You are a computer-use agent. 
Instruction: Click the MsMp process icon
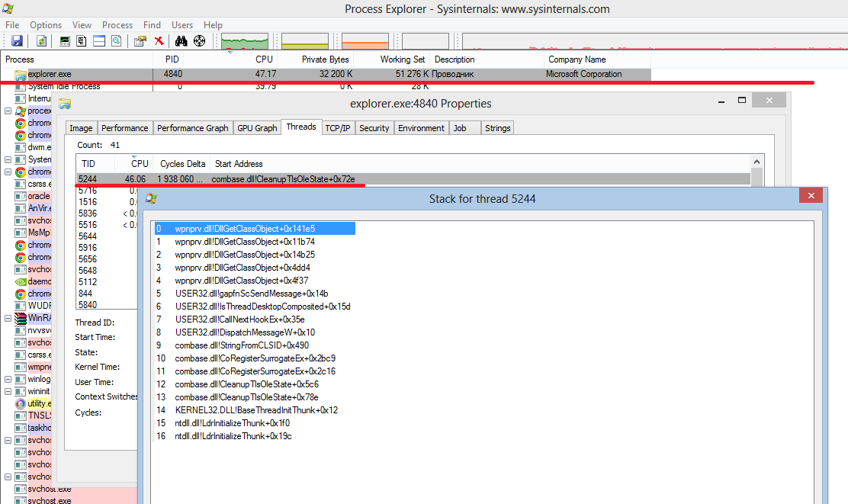coord(21,233)
